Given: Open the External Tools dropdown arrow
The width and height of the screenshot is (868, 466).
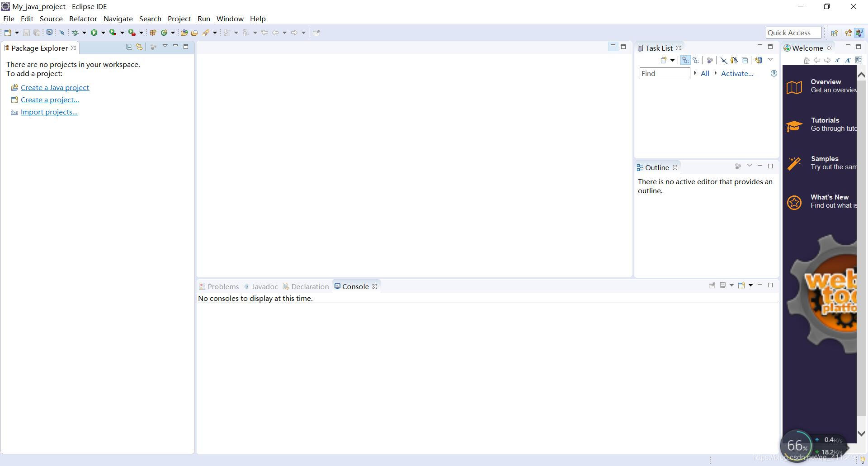Looking at the screenshot, I should click(x=141, y=33).
